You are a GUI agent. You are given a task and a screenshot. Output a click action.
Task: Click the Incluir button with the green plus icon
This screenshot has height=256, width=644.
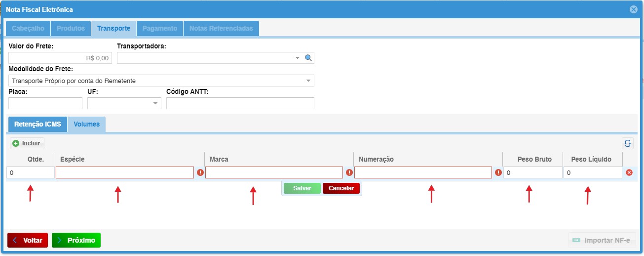tap(27, 143)
